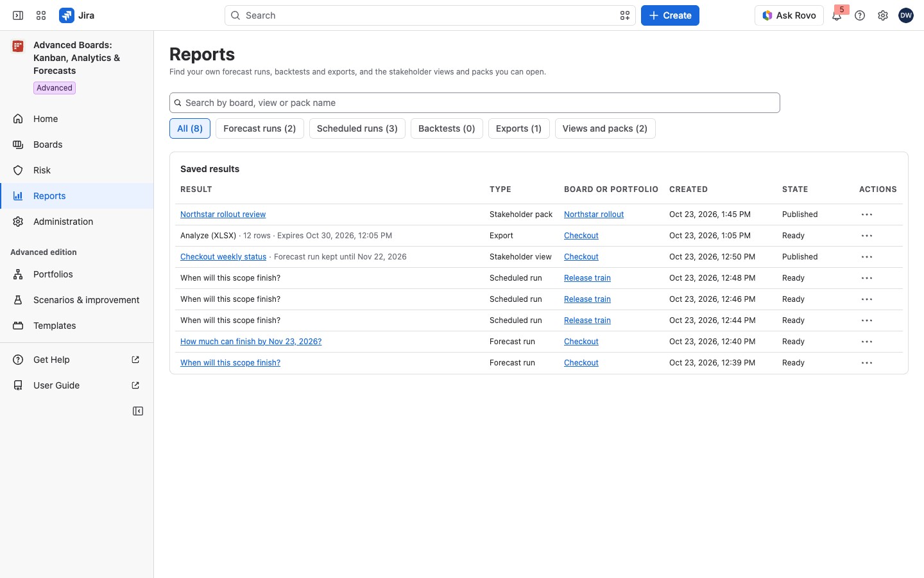Click the Jira logo
This screenshot has height=578, width=924.
(77, 15)
